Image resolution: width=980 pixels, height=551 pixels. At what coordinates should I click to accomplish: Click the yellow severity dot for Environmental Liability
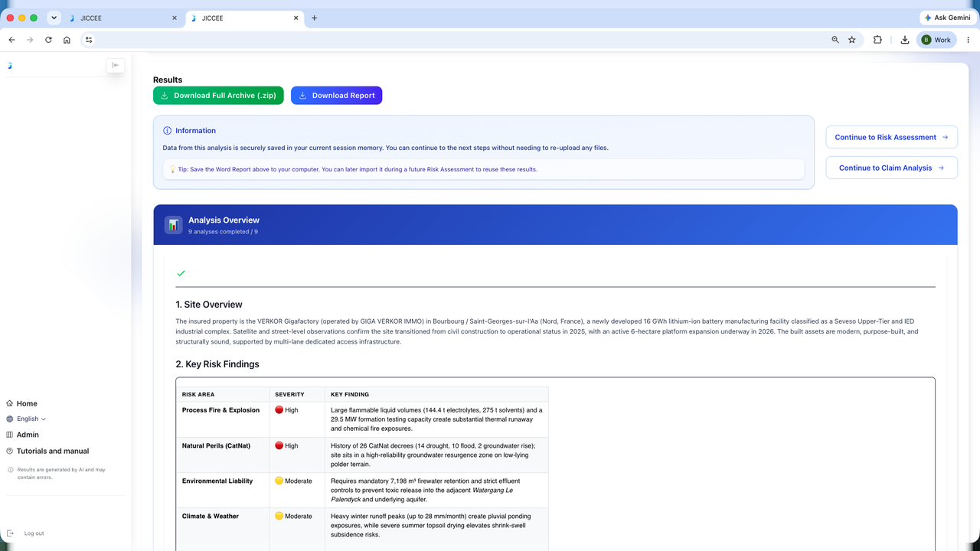tap(279, 481)
